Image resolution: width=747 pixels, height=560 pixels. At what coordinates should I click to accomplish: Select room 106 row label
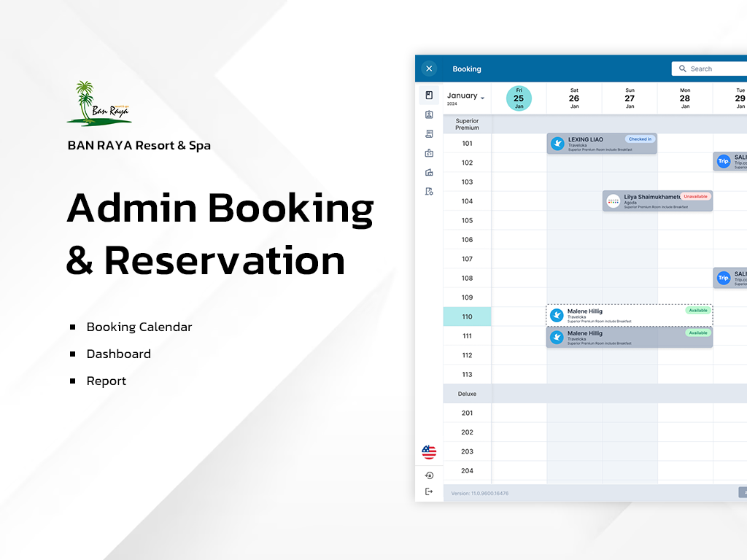pos(467,239)
